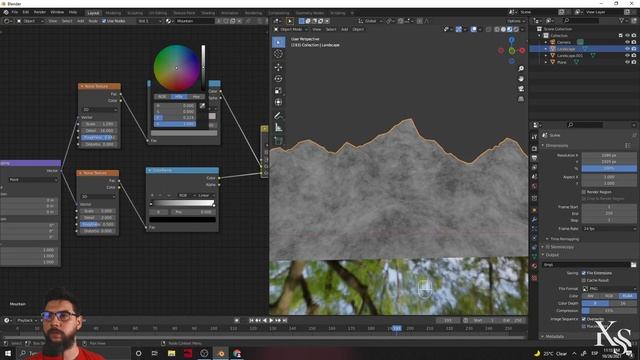Enable the Render Region checkbox

(x=584, y=192)
